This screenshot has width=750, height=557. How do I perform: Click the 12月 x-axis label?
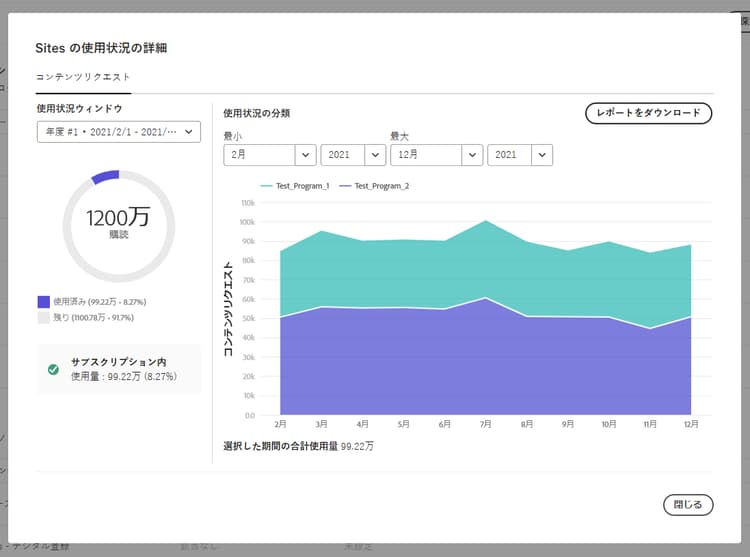[x=691, y=424]
